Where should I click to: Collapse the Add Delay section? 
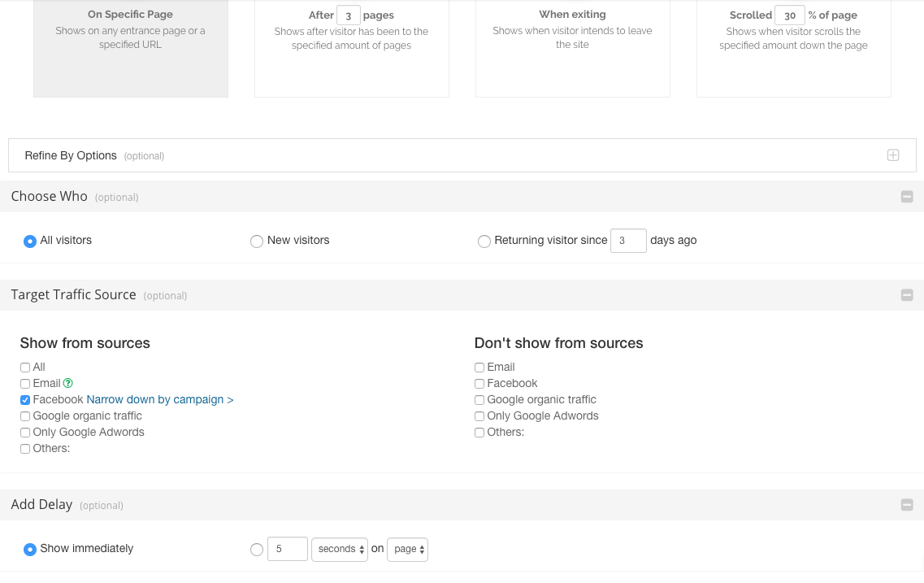(x=907, y=505)
